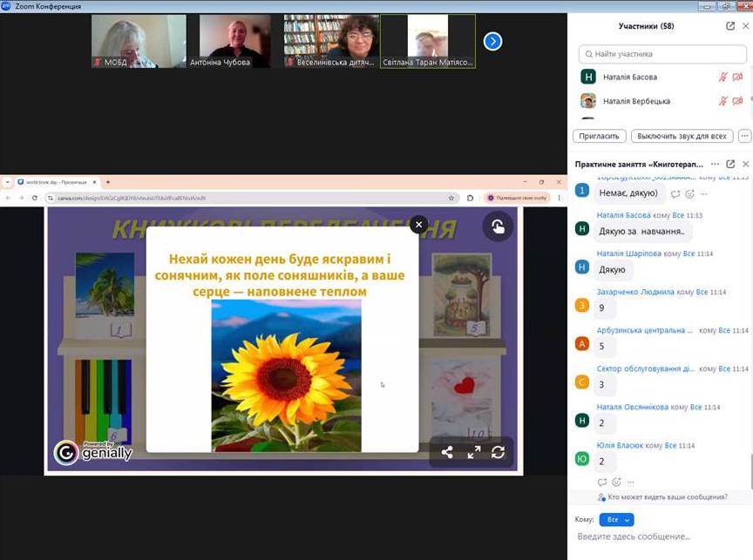753x560 pixels.
Task: Toggle Наталія Вербецька's video camera icon
Action: 737,101
